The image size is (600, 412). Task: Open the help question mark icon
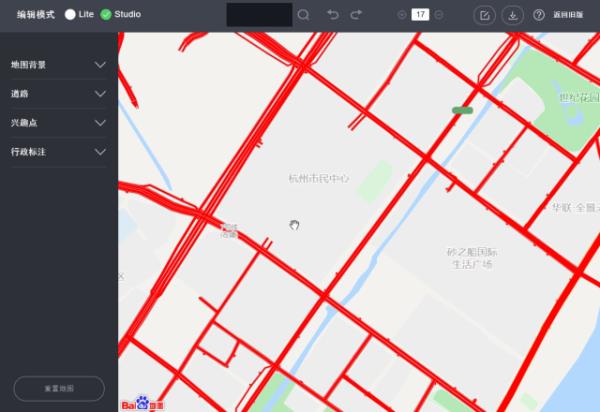(539, 15)
